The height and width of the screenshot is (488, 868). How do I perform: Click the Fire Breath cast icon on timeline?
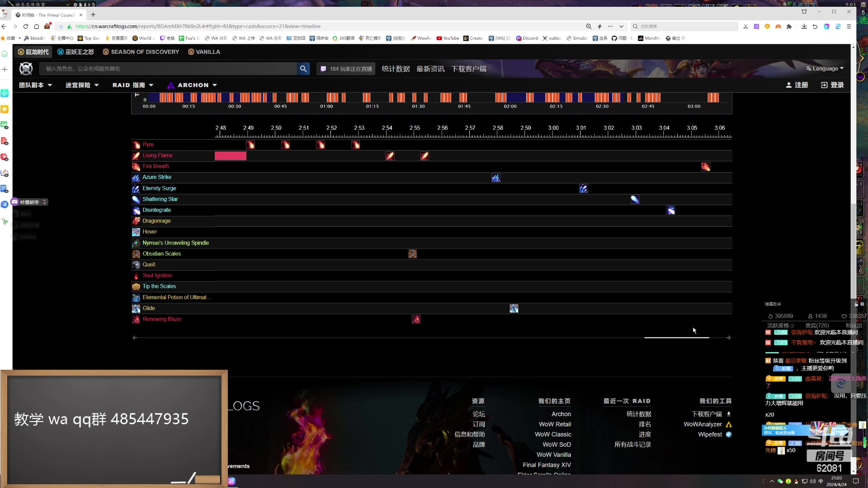705,167
